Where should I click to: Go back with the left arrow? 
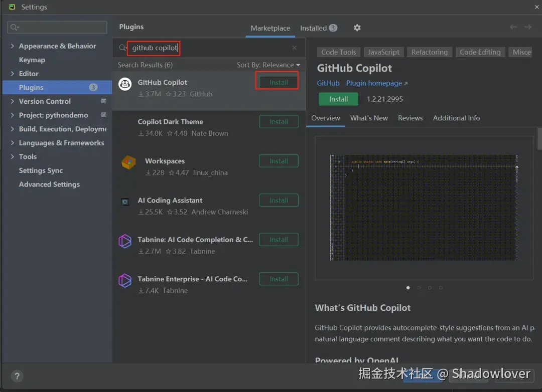click(x=513, y=27)
